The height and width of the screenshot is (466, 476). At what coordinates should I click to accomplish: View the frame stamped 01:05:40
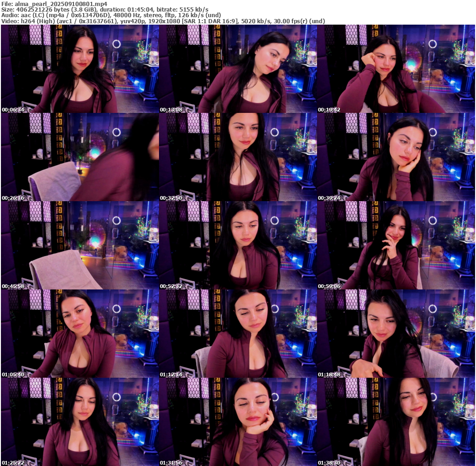point(80,334)
